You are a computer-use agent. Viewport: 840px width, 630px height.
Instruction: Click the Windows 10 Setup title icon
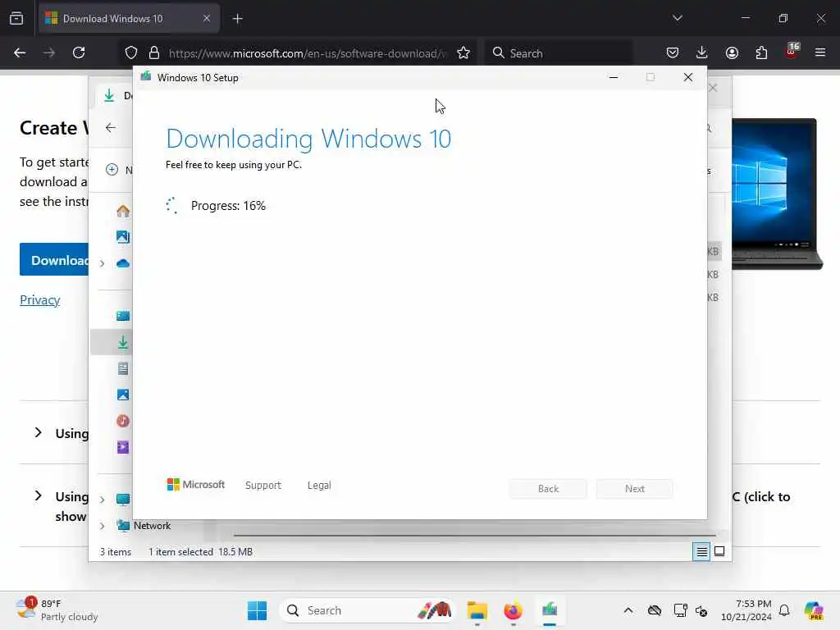click(x=146, y=77)
